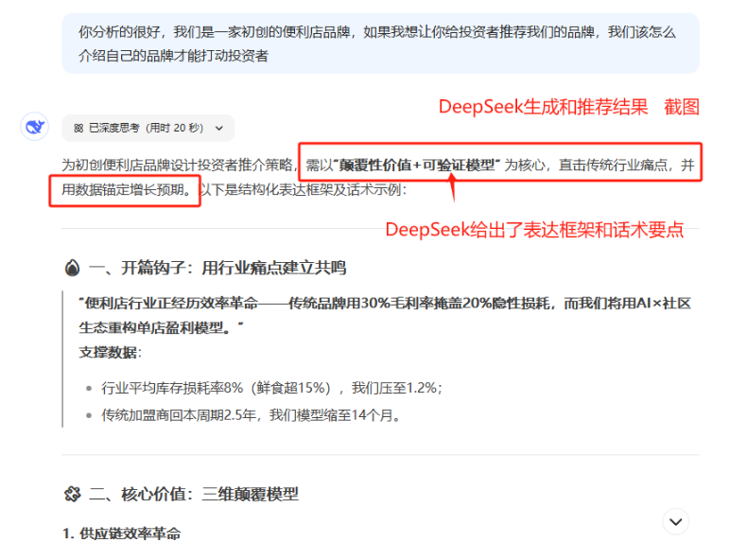
Task: Click the subheading 1. 供应链效率革命
Action: pyautogui.click(x=121, y=534)
